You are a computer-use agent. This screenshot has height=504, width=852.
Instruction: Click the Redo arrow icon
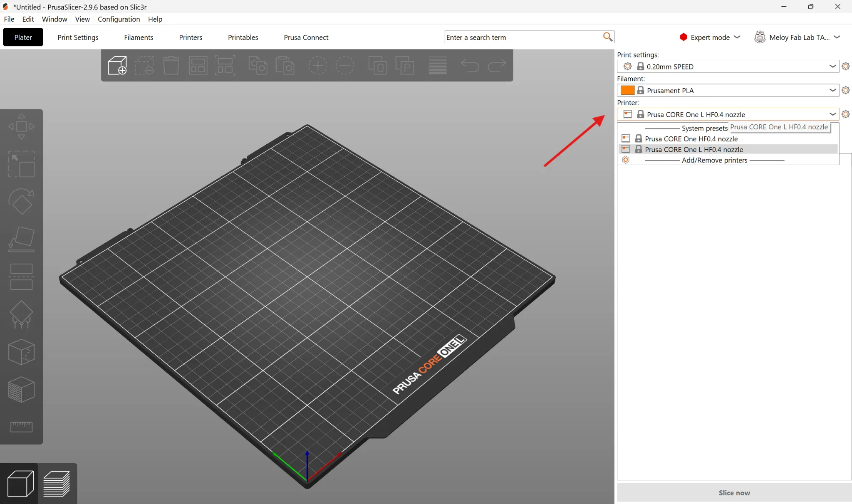pos(497,66)
